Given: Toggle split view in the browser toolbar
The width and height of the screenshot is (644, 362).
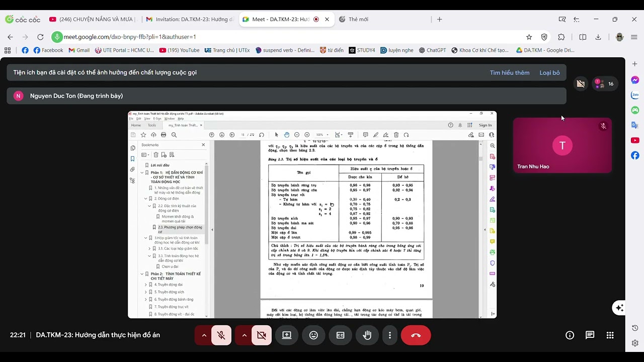Looking at the screenshot, I should point(583,37).
